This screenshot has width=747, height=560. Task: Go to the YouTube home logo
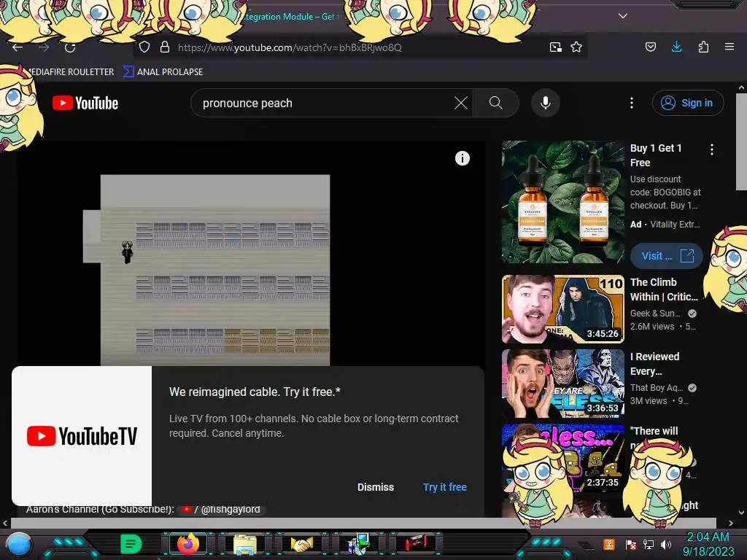pyautogui.click(x=85, y=103)
